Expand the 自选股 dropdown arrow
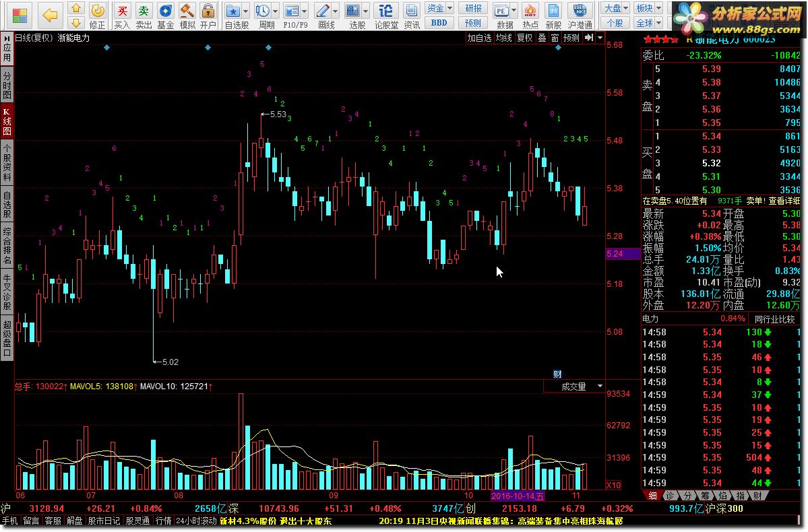This screenshot has height=532, width=808. 245,11
